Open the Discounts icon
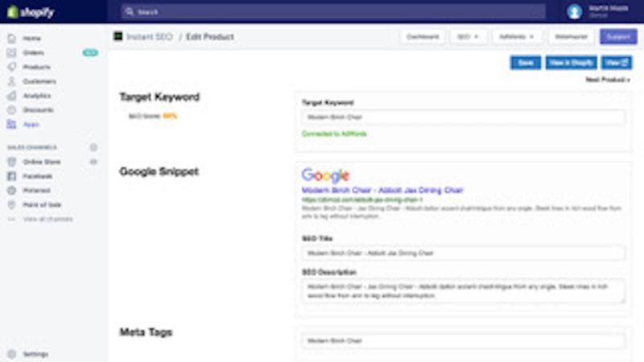The height and width of the screenshot is (362, 644). [11, 110]
